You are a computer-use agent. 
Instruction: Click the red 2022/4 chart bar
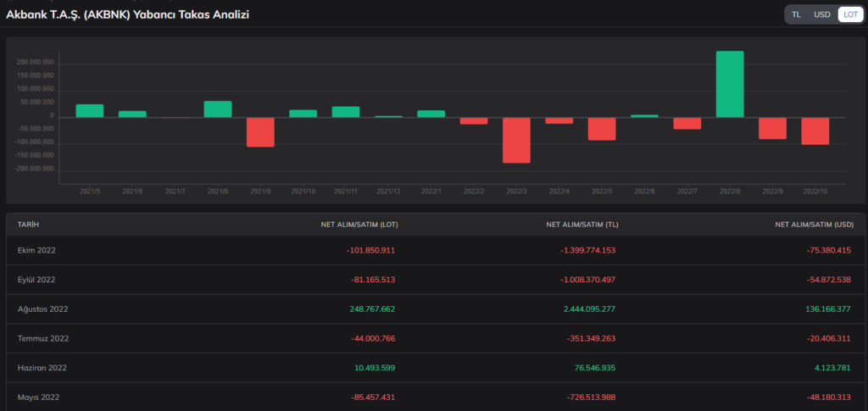click(x=559, y=120)
